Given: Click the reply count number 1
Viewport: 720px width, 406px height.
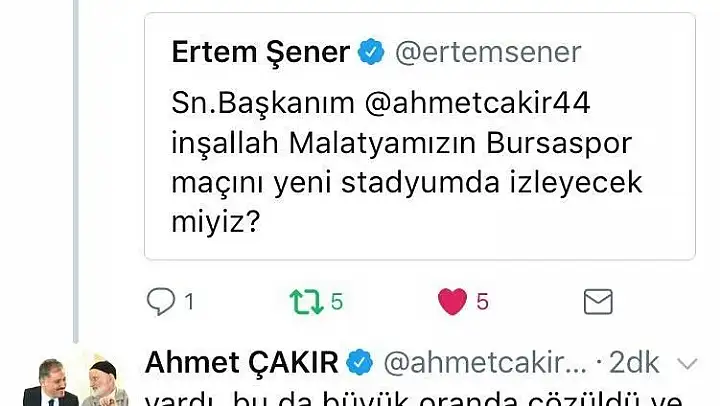Looking at the screenshot, I should (189, 302).
